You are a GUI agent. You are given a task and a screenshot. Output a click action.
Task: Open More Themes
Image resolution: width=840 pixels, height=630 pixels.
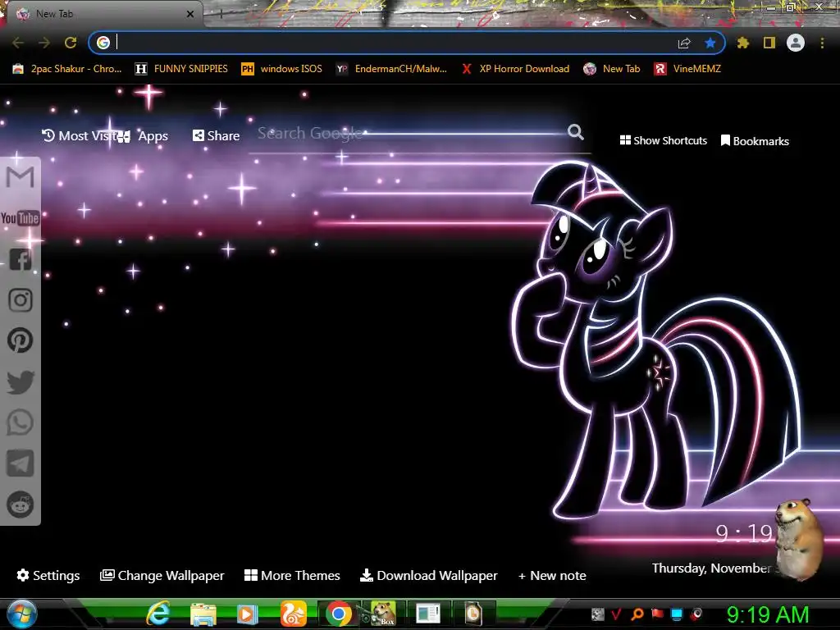[x=292, y=575]
